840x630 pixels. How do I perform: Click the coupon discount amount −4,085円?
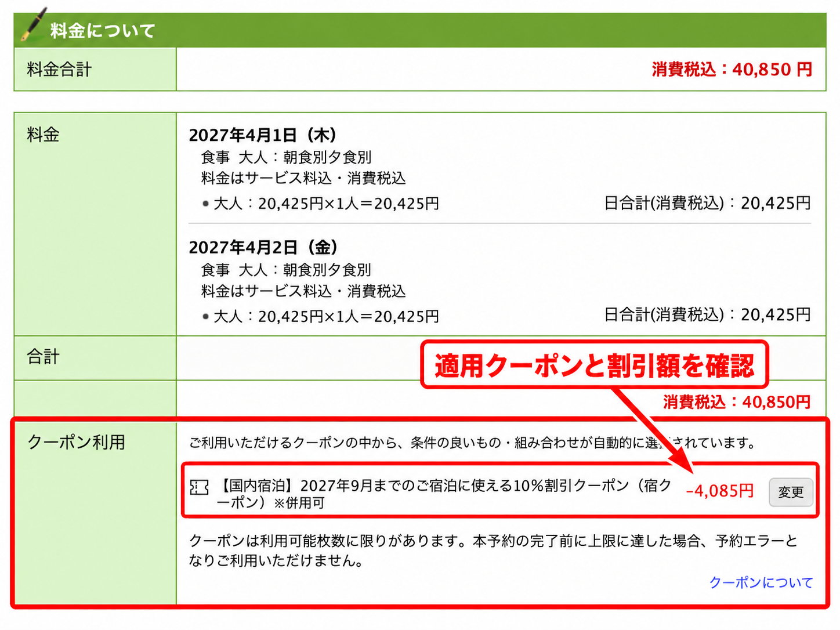click(x=719, y=491)
